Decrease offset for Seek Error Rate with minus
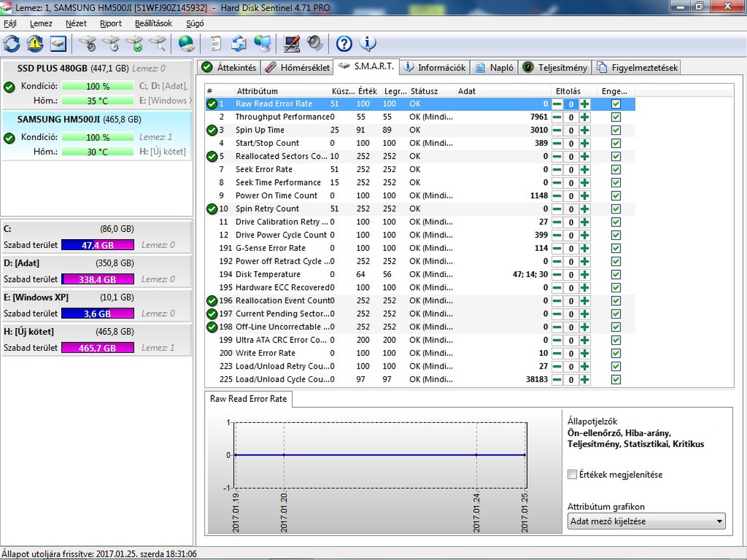747x560 pixels. click(x=557, y=170)
